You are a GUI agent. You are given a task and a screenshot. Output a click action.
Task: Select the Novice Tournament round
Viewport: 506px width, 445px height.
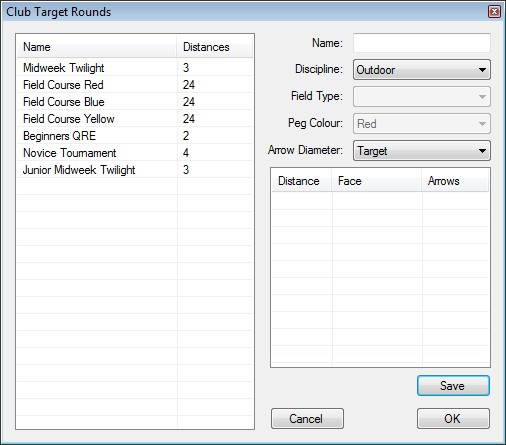pyautogui.click(x=135, y=153)
